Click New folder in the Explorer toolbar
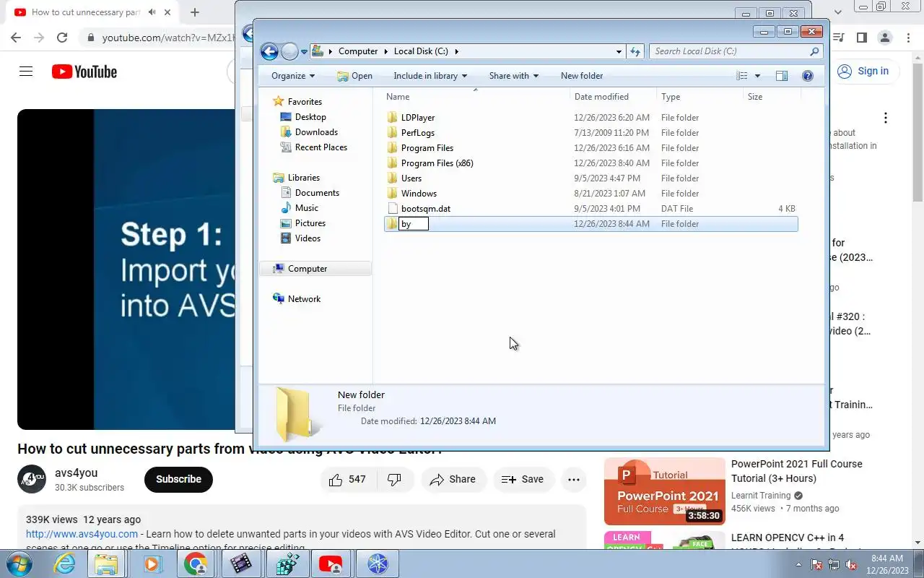 point(582,76)
